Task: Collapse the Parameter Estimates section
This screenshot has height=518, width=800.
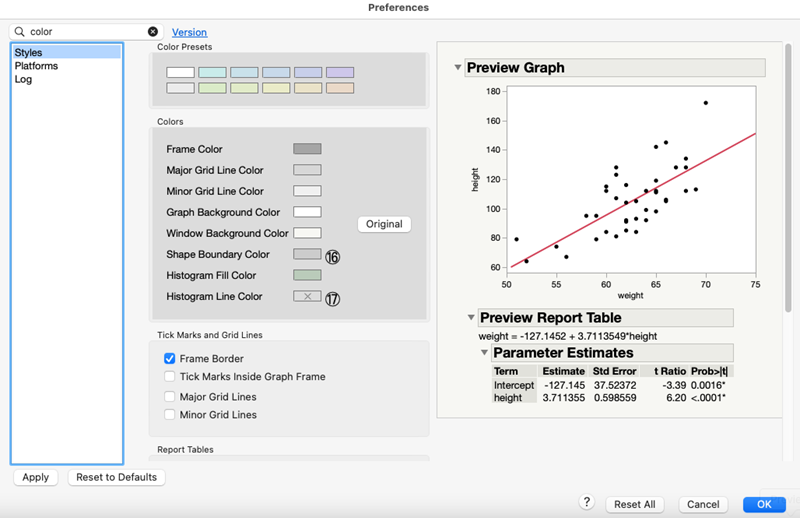Action: (x=485, y=353)
